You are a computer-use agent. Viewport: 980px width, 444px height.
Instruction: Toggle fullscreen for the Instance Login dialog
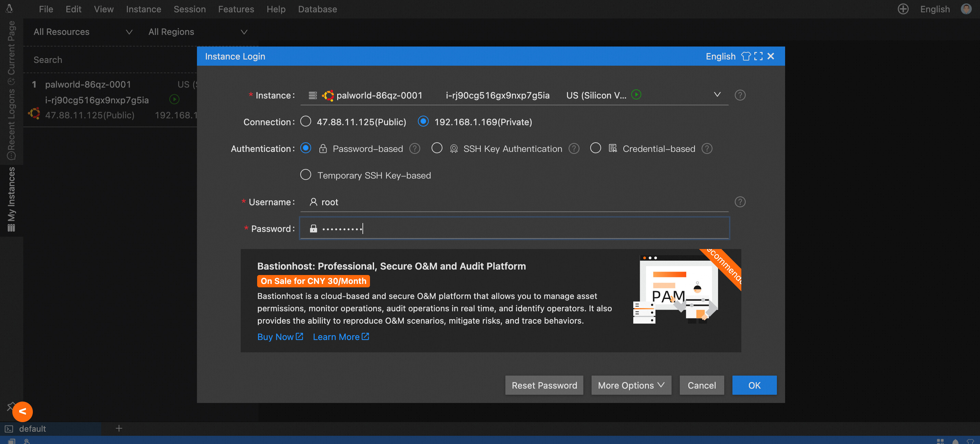[758, 56]
